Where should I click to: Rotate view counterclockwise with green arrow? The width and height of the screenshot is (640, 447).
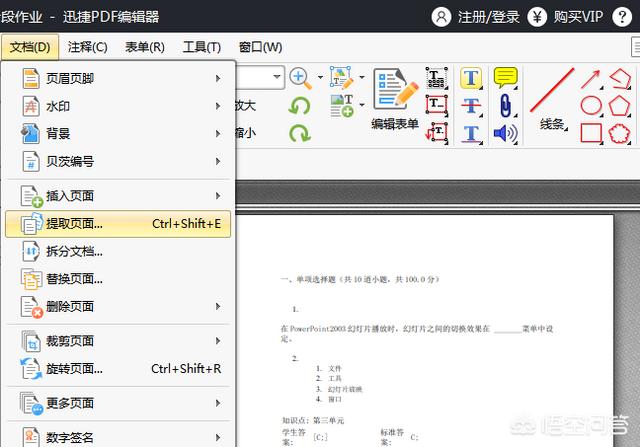coord(300,106)
